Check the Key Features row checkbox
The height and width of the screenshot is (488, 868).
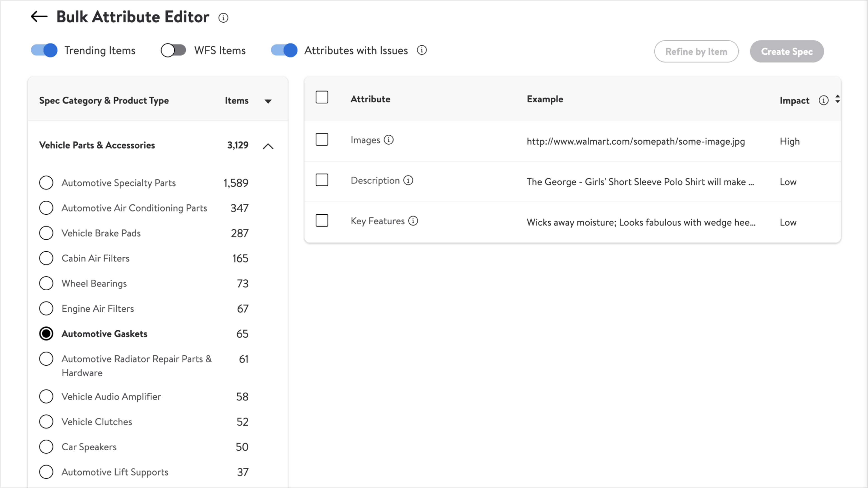(322, 221)
